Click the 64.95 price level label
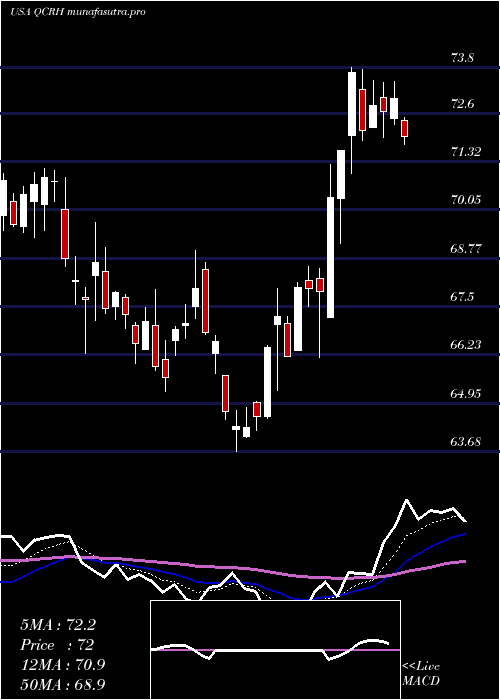Image resolution: width=500 pixels, height=700 pixels. click(x=466, y=394)
